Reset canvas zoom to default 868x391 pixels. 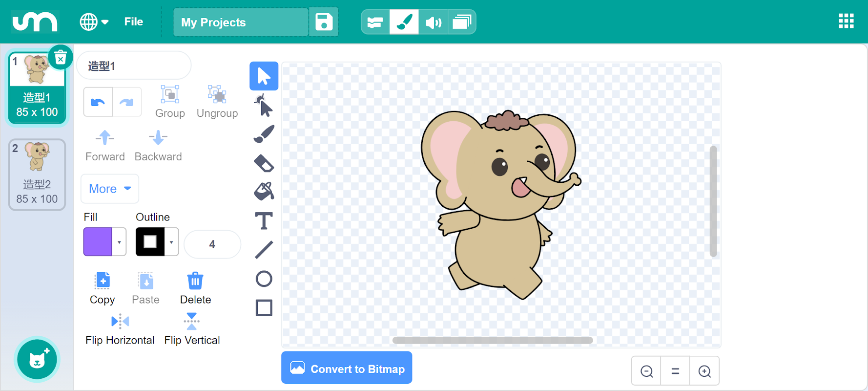click(x=675, y=371)
